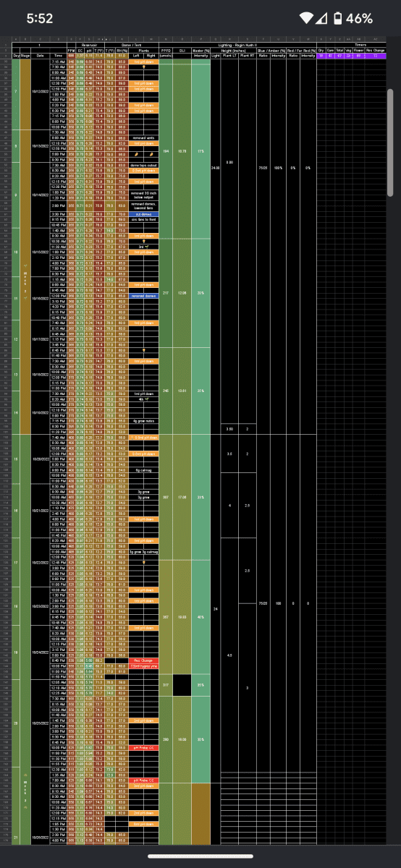Select the 'removed vents' note cell
This screenshot has height=868, width=401.
tap(144, 137)
